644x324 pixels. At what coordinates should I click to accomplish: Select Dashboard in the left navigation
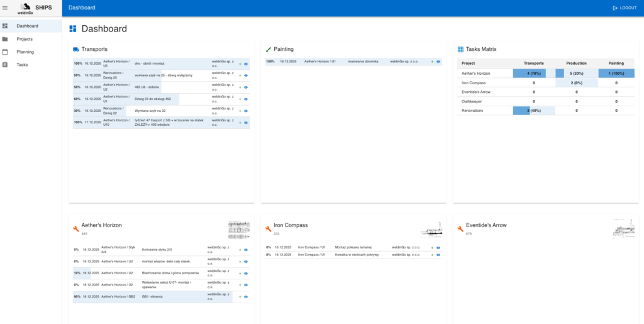(x=27, y=26)
